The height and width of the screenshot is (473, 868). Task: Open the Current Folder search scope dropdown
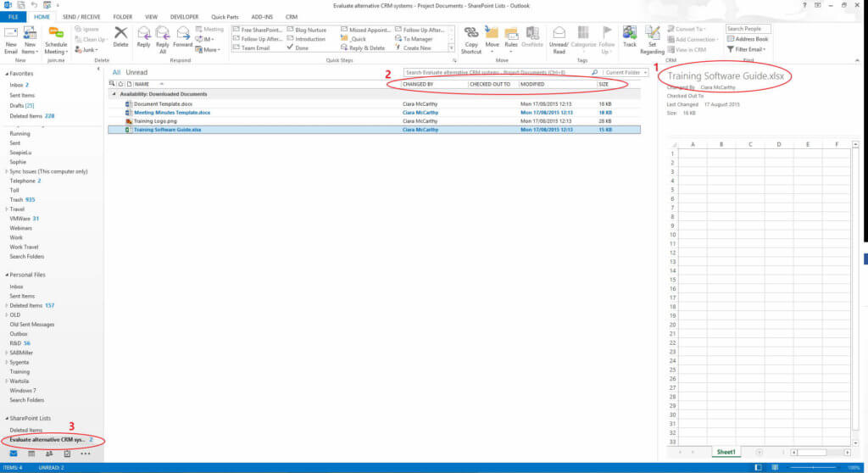[620, 73]
